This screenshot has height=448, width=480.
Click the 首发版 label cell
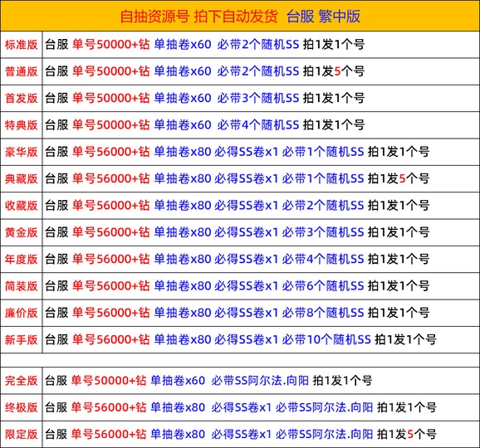21,98
